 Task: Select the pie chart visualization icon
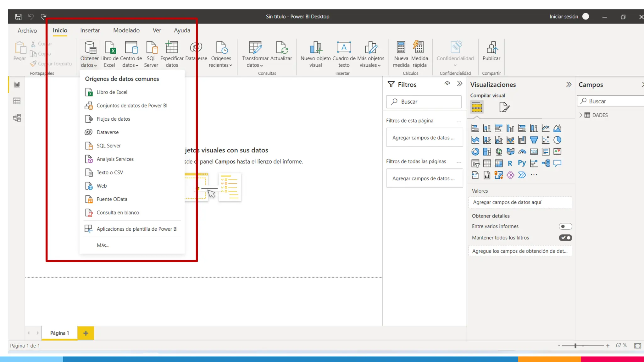(557, 140)
